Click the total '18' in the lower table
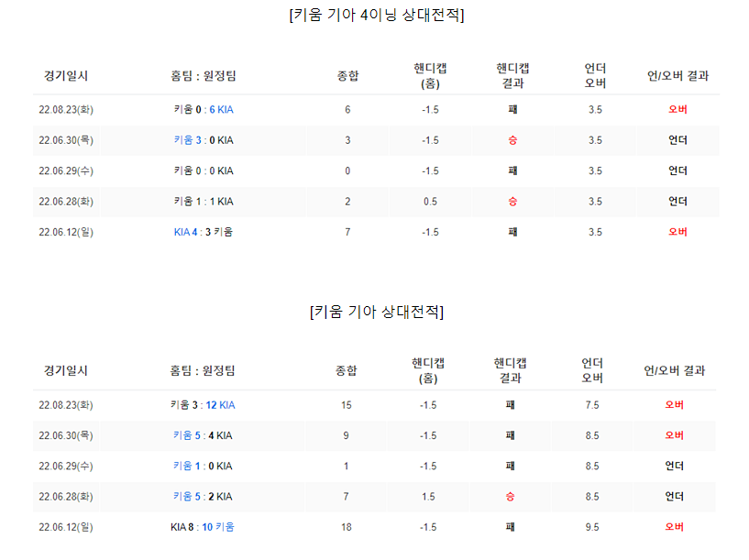Image resolution: width=749 pixels, height=560 pixels. tap(346, 527)
